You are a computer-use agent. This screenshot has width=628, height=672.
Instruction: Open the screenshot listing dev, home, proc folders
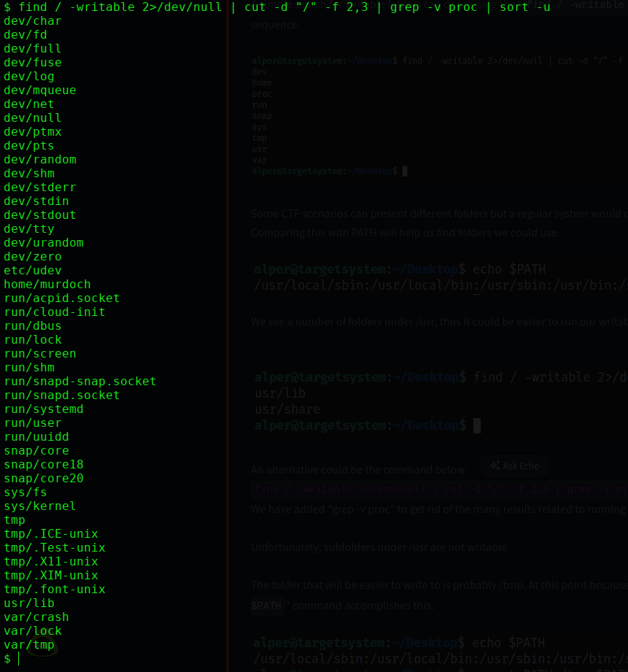(x=438, y=115)
